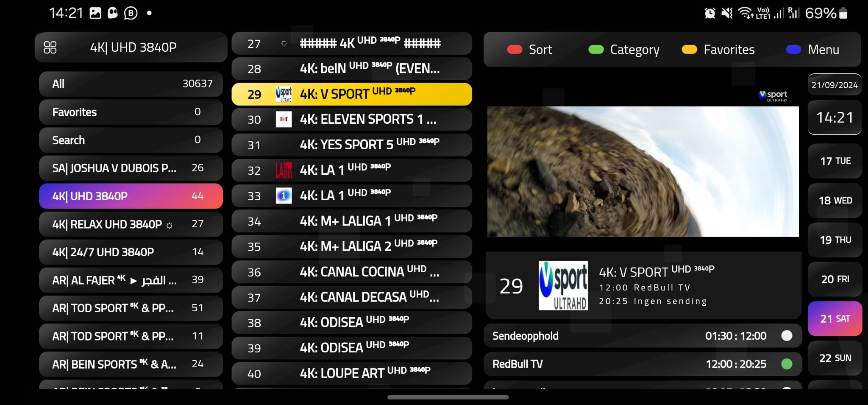868x405 pixels.
Task: Tap the V Sport logo in channel 29 row
Action: click(284, 94)
